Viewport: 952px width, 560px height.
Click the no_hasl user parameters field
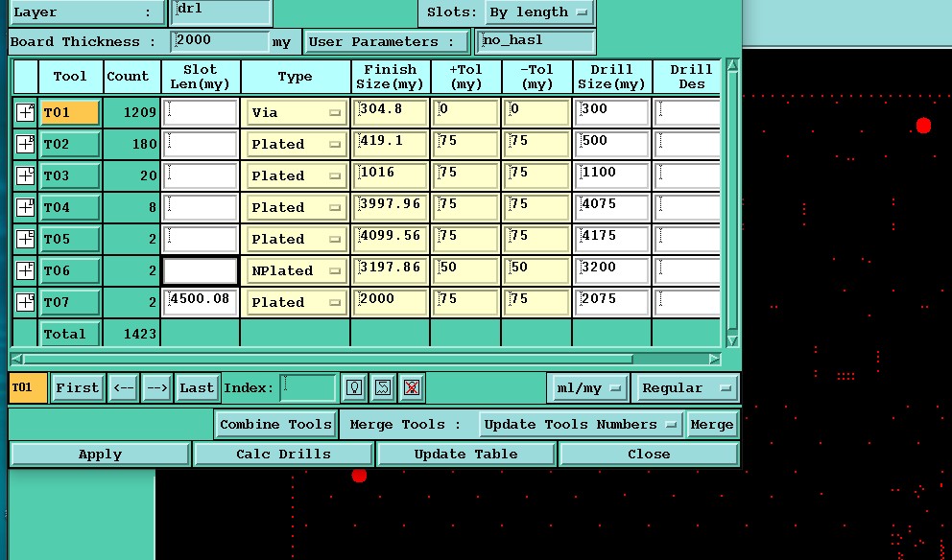tap(535, 42)
